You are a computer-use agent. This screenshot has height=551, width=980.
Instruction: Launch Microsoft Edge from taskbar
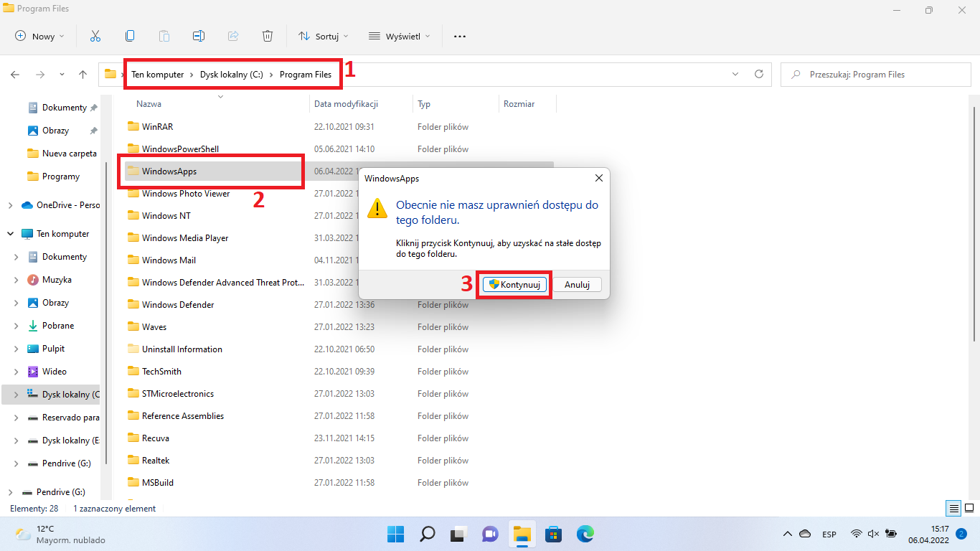[585, 534]
